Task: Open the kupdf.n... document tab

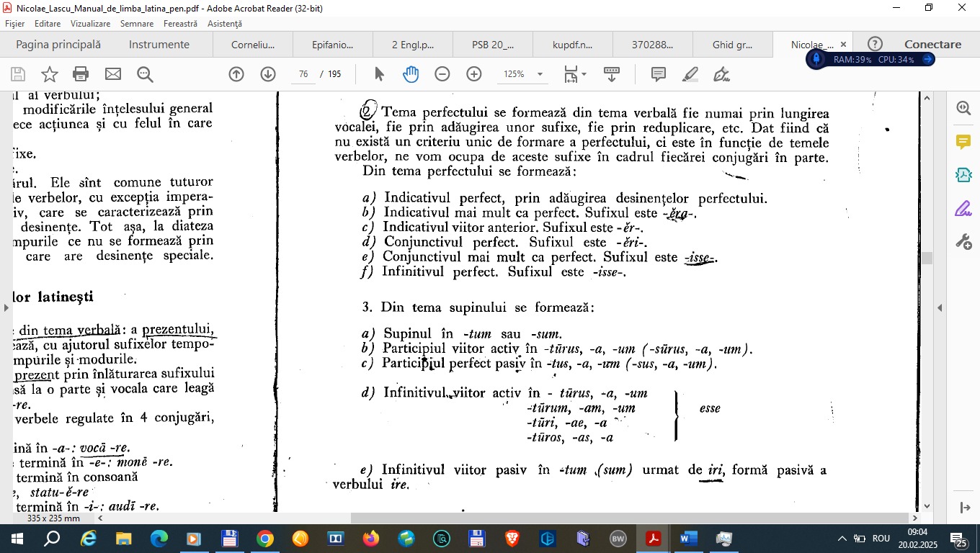Action: point(573,45)
